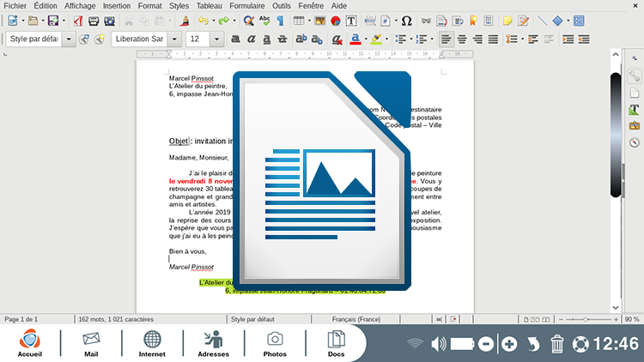Open the Liberation Sans font dropdown
644x362 pixels.
click(x=174, y=39)
